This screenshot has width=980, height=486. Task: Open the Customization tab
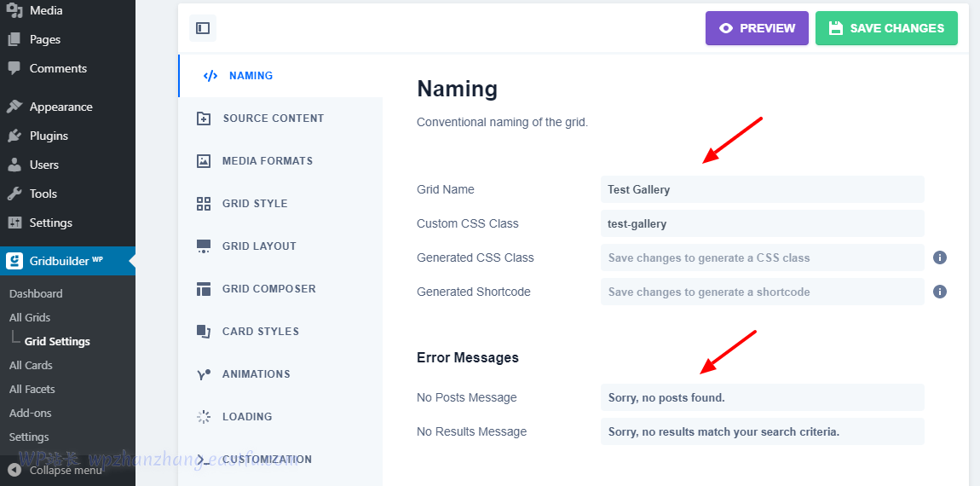(280, 459)
